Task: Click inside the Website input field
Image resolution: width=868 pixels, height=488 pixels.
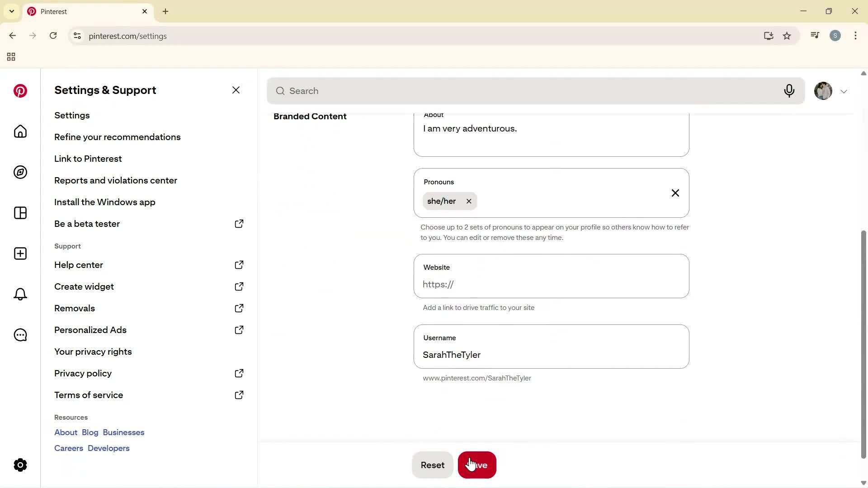Action: click(551, 284)
